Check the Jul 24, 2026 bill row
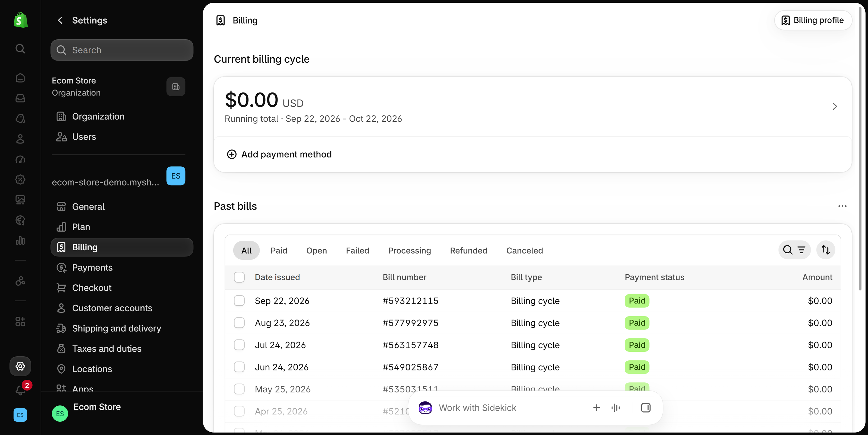This screenshot has width=868, height=435. [x=239, y=345]
